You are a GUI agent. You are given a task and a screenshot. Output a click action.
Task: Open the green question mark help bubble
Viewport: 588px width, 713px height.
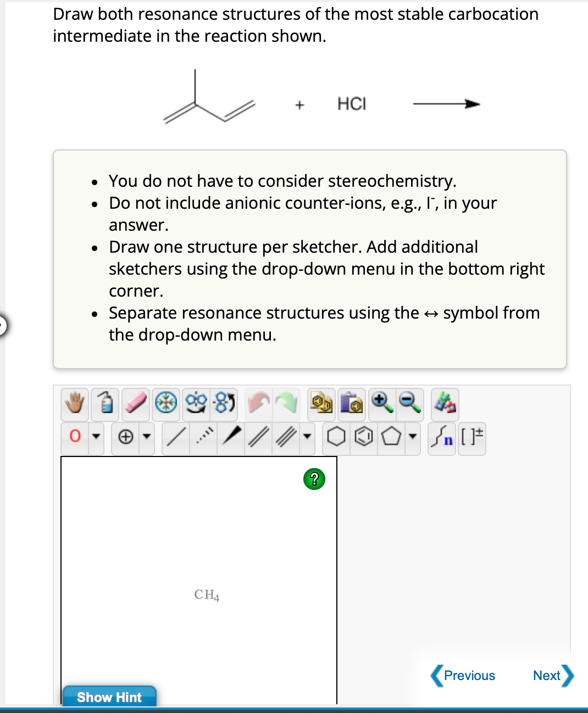click(314, 479)
